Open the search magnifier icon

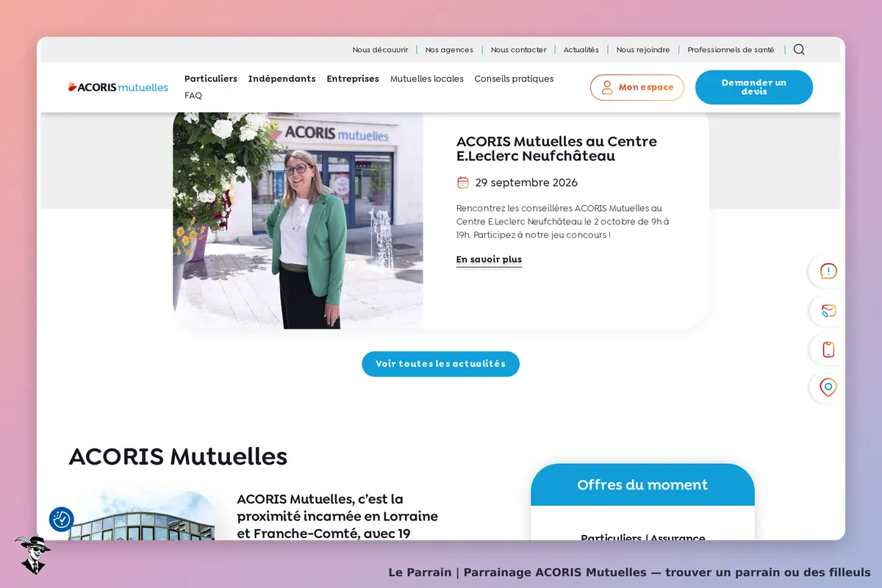(x=799, y=50)
